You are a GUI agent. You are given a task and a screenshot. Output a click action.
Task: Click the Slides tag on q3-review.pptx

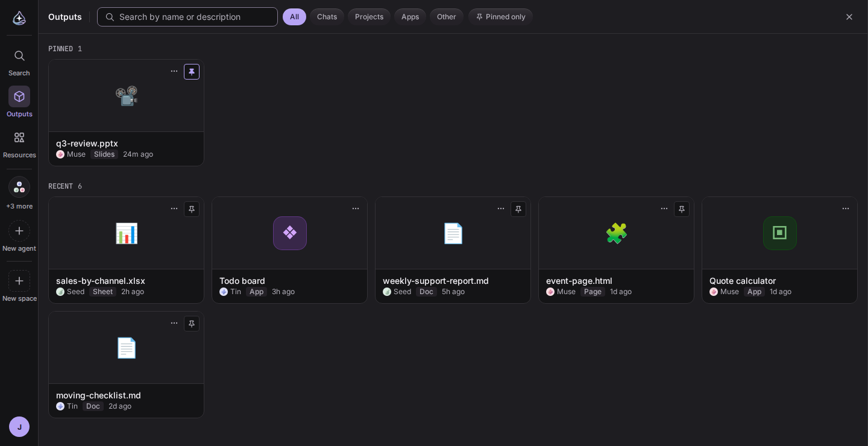104,154
